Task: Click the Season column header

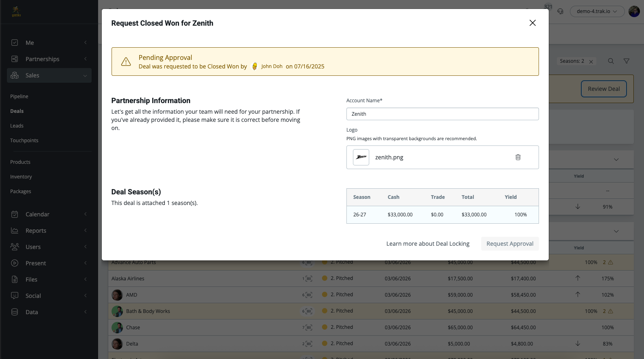Action: (x=362, y=197)
